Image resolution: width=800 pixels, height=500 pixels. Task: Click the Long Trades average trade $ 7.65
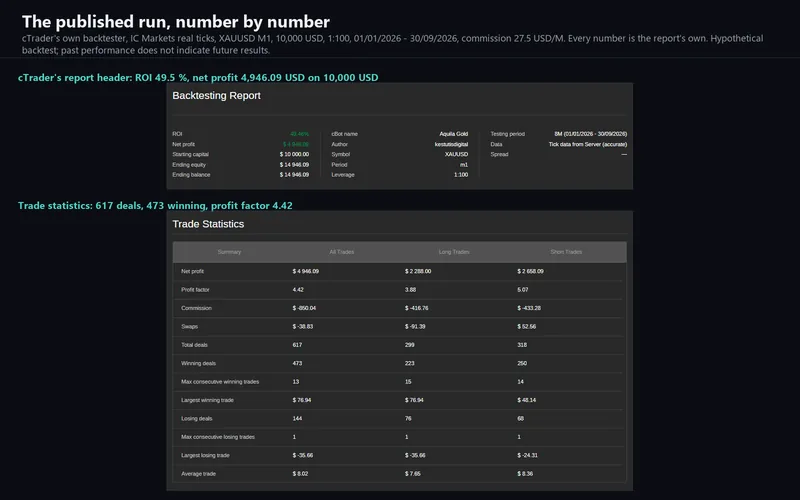click(413, 473)
